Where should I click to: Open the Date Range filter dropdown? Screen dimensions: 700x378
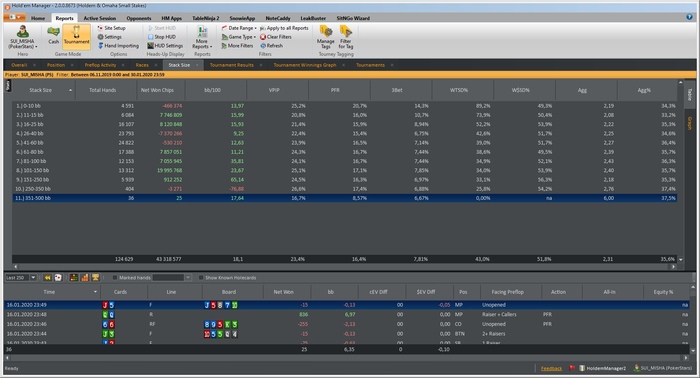pyautogui.click(x=239, y=28)
